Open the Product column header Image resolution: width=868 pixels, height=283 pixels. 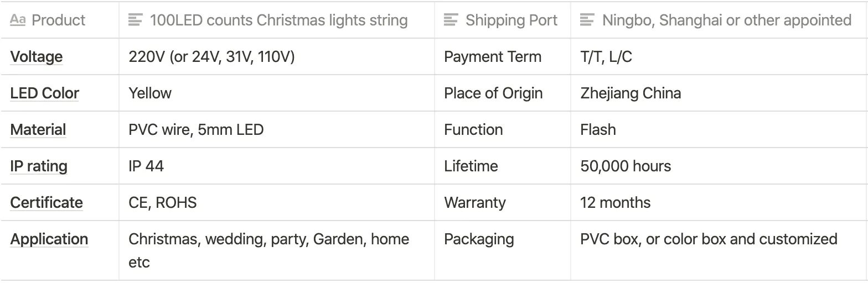[x=60, y=20]
